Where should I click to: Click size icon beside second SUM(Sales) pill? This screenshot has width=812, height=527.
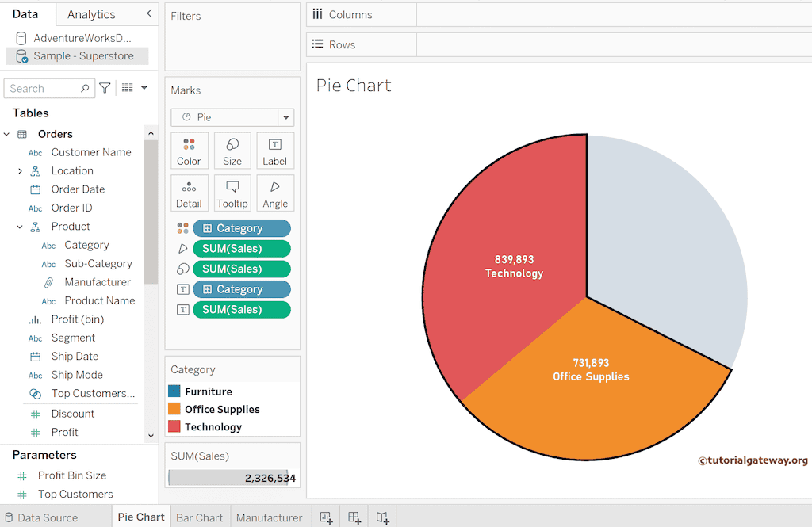183,269
